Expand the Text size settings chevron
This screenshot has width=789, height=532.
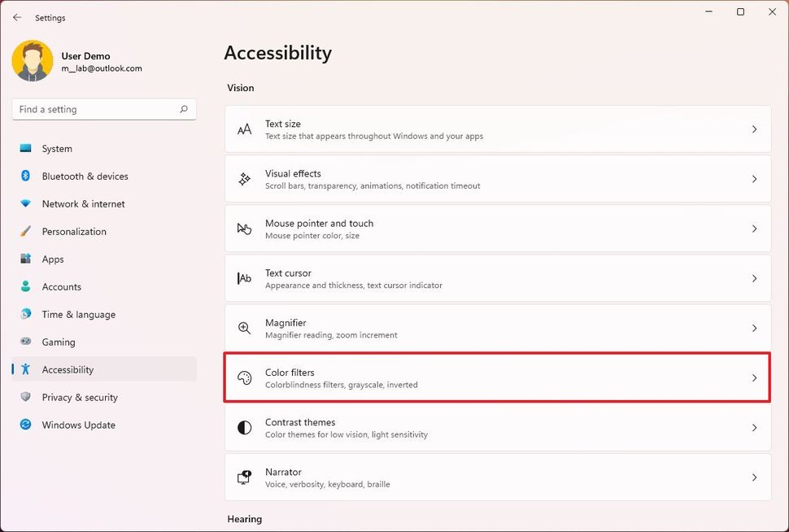pyautogui.click(x=754, y=129)
